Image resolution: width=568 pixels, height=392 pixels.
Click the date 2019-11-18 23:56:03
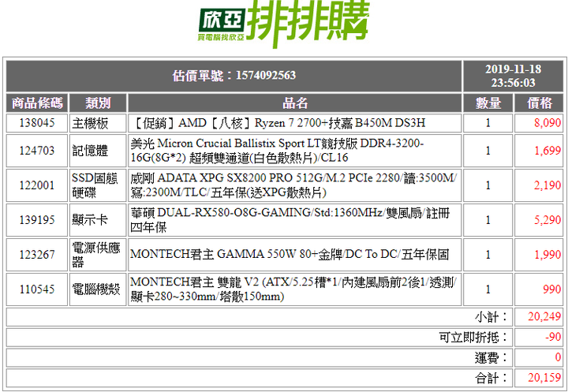513,76
